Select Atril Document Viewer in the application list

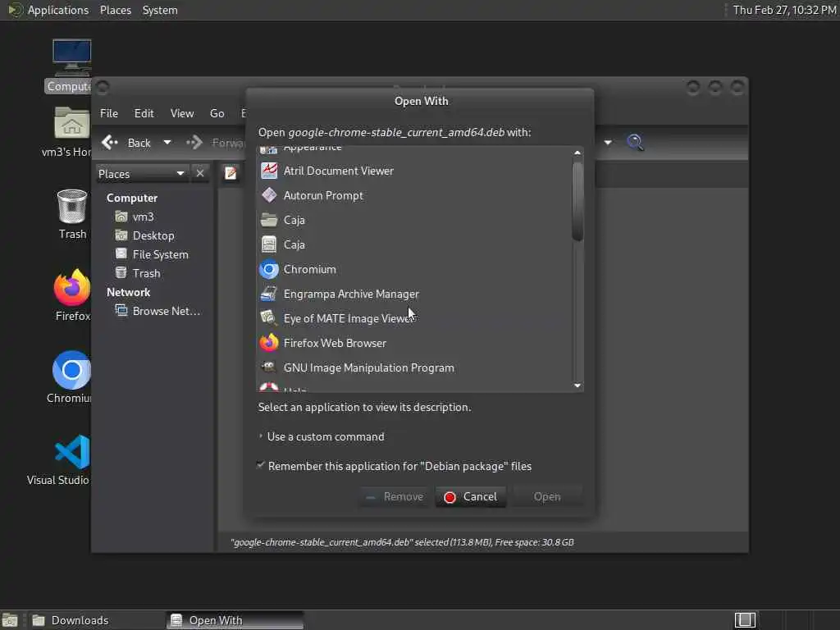click(414, 171)
